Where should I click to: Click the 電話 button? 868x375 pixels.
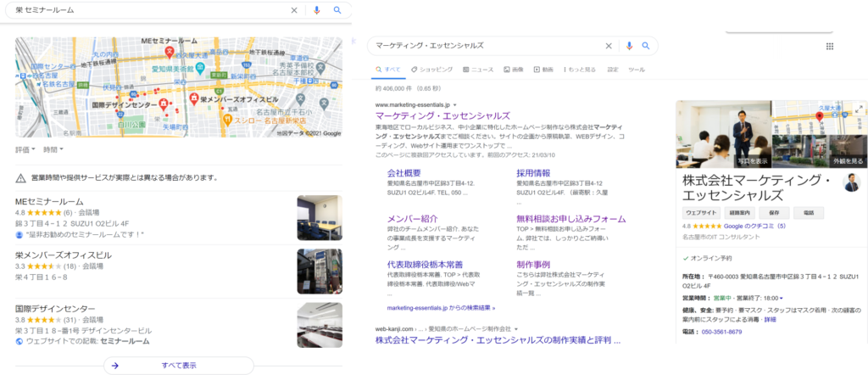coord(809,213)
